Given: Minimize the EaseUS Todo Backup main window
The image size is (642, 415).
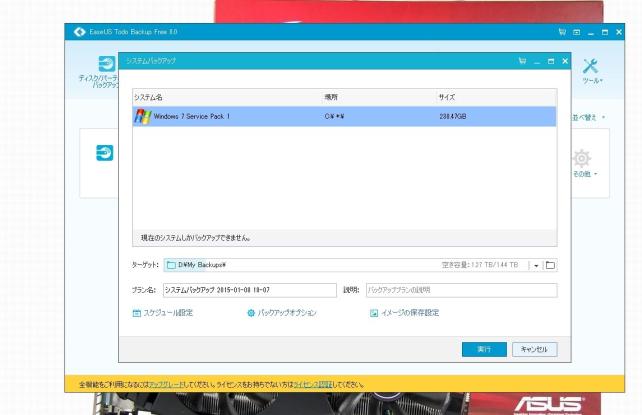Looking at the screenshot, I should (590, 32).
